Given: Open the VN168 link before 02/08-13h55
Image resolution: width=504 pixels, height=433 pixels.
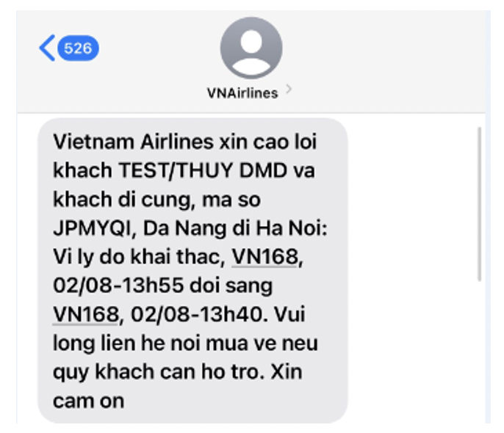Looking at the screenshot, I should tap(265, 257).
